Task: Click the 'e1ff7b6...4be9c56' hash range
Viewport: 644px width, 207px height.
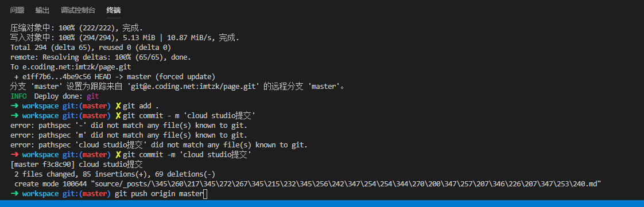Action: (56, 77)
